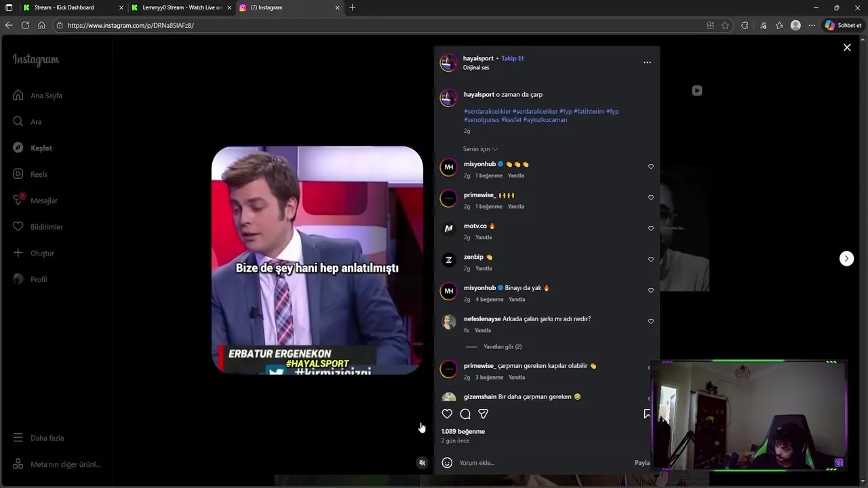Open #senolgunes hashtag link

pyautogui.click(x=481, y=120)
